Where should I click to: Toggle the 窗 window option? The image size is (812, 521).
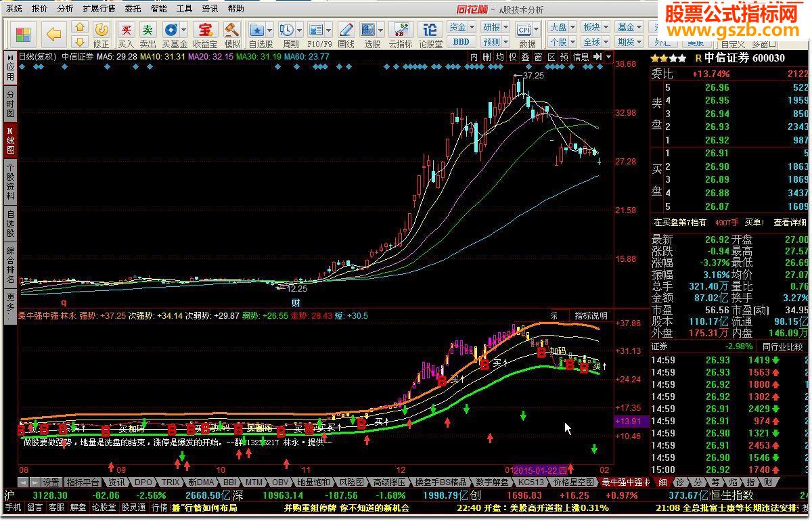[539, 57]
